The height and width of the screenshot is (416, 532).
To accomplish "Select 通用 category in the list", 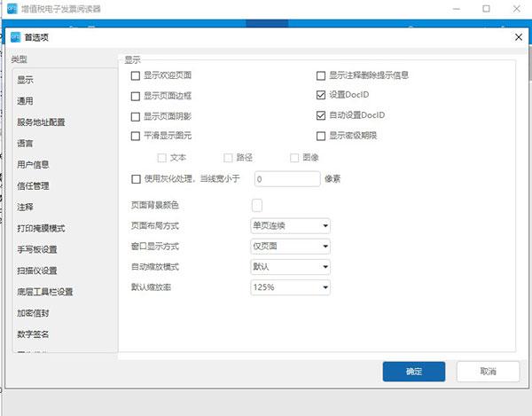I will 65,101.
